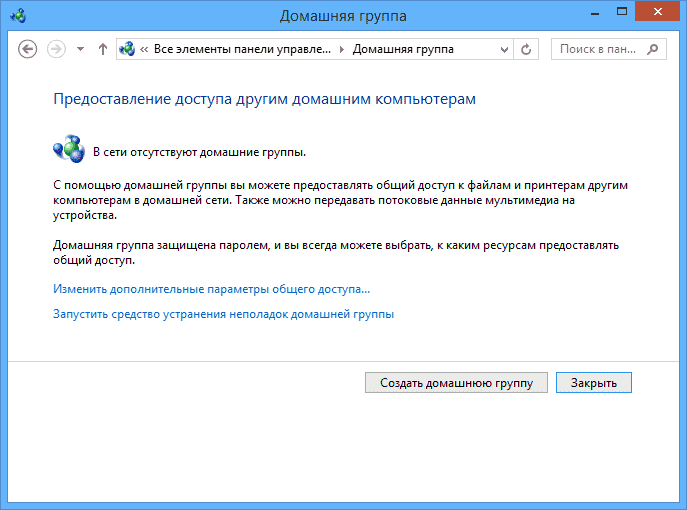Minimize the Домашняя группа window

pos(595,13)
